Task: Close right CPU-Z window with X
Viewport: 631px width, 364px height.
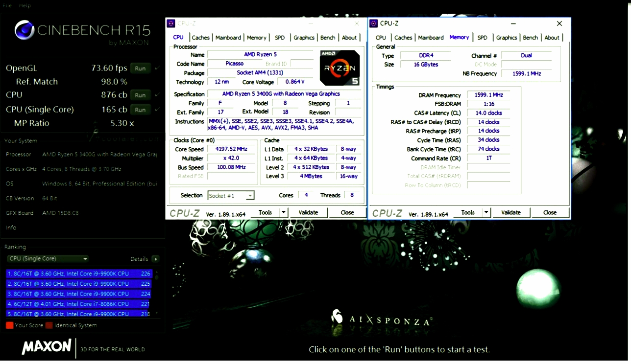Action: point(559,23)
